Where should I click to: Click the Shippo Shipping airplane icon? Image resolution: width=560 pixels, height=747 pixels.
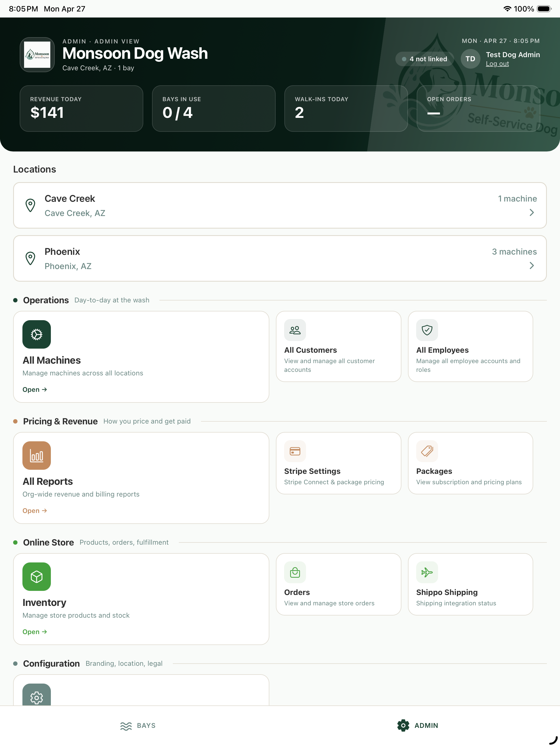coord(427,572)
